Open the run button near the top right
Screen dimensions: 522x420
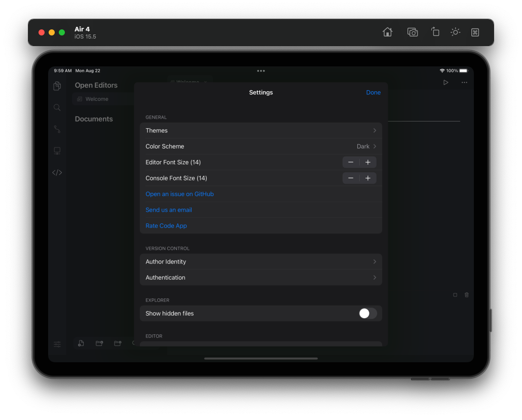[x=445, y=82]
